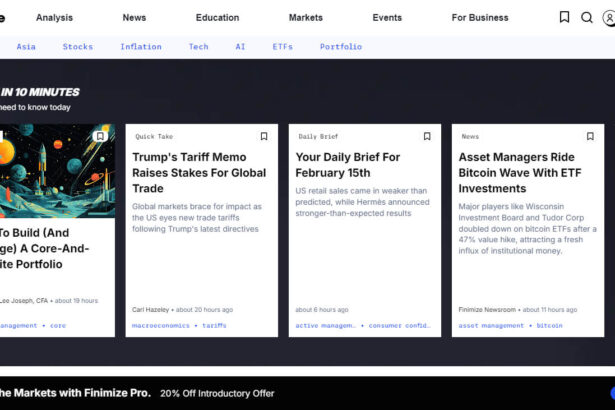
Task: Open the search icon in header
Action: click(x=587, y=18)
